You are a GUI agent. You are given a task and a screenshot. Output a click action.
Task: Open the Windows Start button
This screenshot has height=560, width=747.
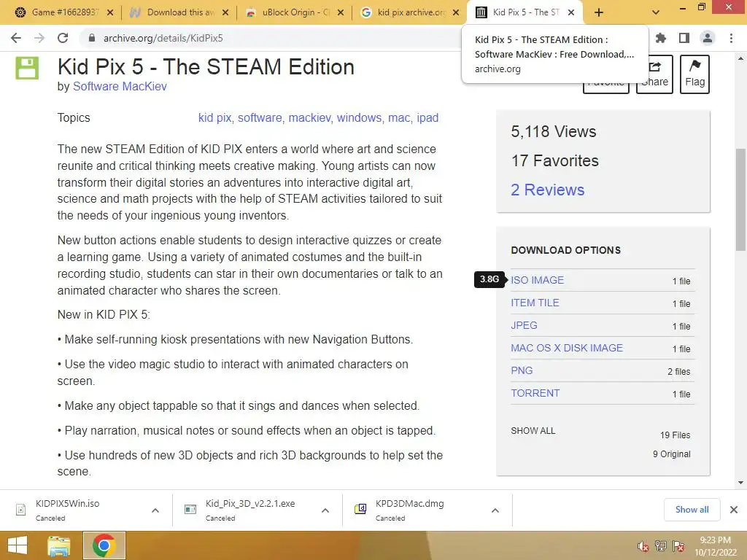pos(18,545)
